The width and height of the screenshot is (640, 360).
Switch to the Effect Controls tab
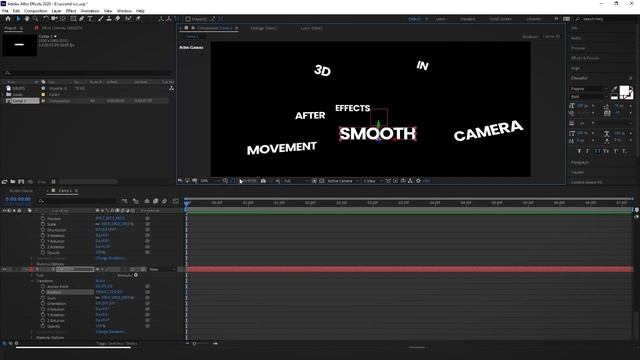[x=62, y=28]
